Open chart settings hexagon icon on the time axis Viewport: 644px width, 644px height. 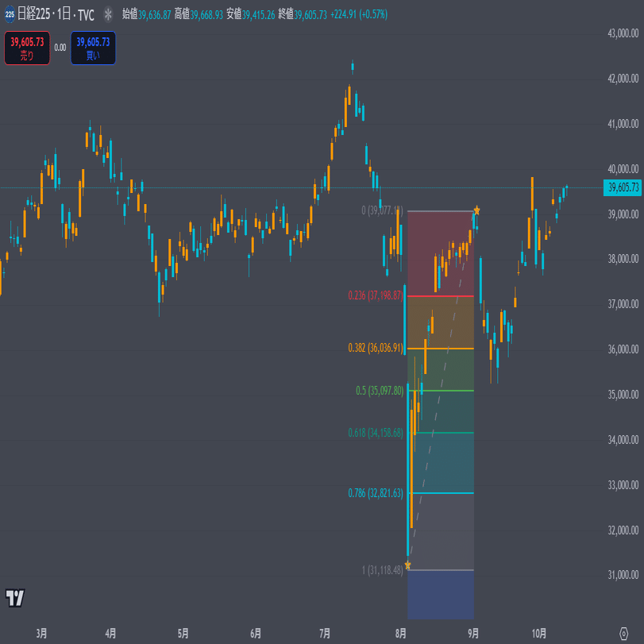[623, 634]
